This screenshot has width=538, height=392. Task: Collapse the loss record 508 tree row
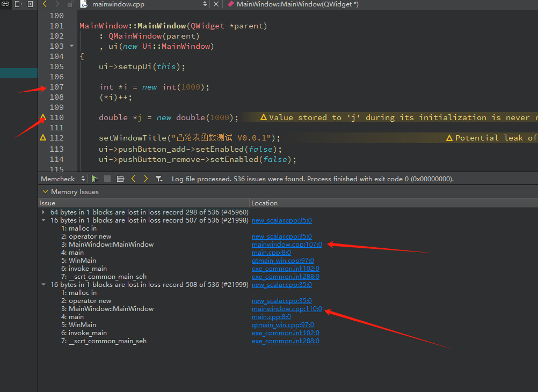43,285
